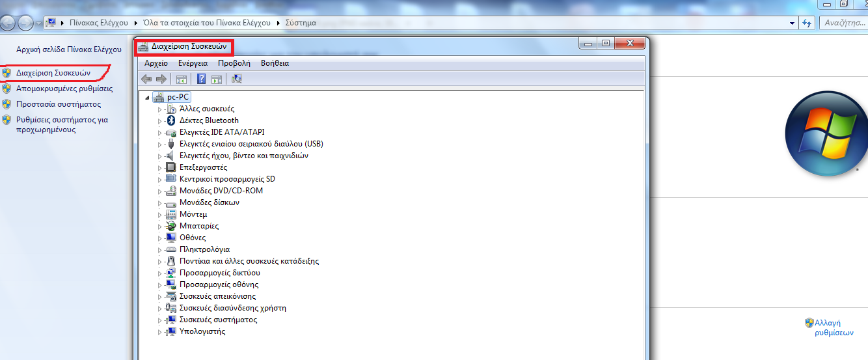The image size is (868, 360).
Task: Click the show/hide console tree toolbar icon
Action: point(182,79)
